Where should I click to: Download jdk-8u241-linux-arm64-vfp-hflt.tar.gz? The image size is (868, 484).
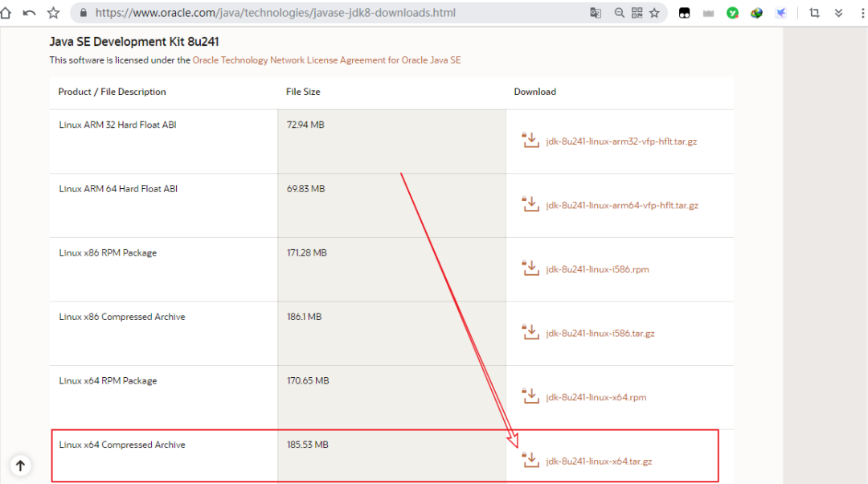(x=621, y=206)
